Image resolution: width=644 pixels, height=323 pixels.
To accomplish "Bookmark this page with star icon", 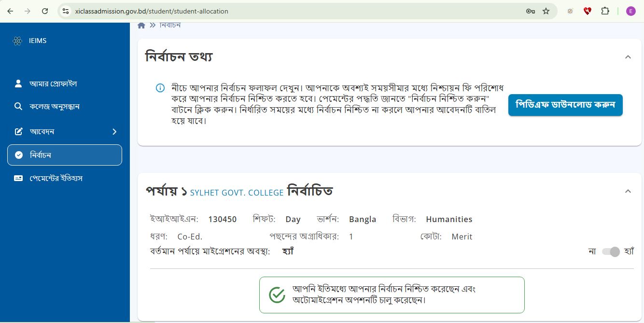I will [546, 11].
